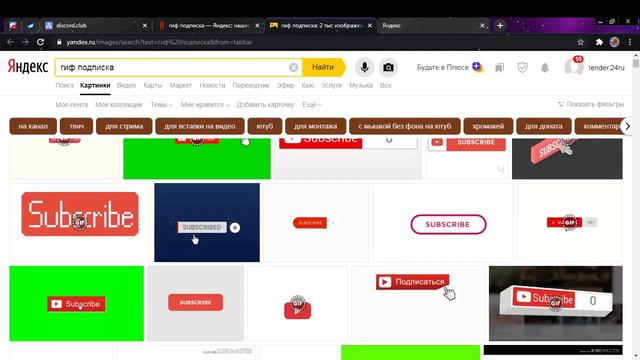Open the large pixel Subscribe GIF thumbnail
640x360 pixels.
[x=80, y=222]
